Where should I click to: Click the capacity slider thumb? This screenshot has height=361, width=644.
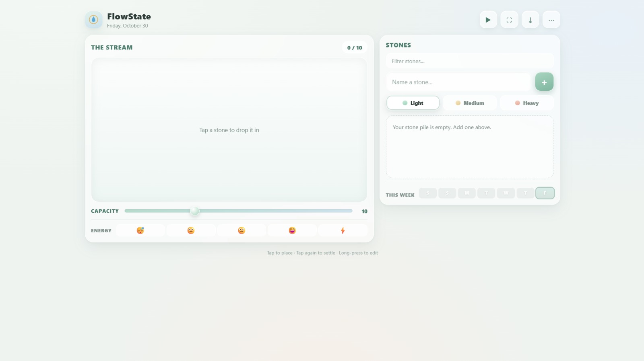click(x=194, y=211)
